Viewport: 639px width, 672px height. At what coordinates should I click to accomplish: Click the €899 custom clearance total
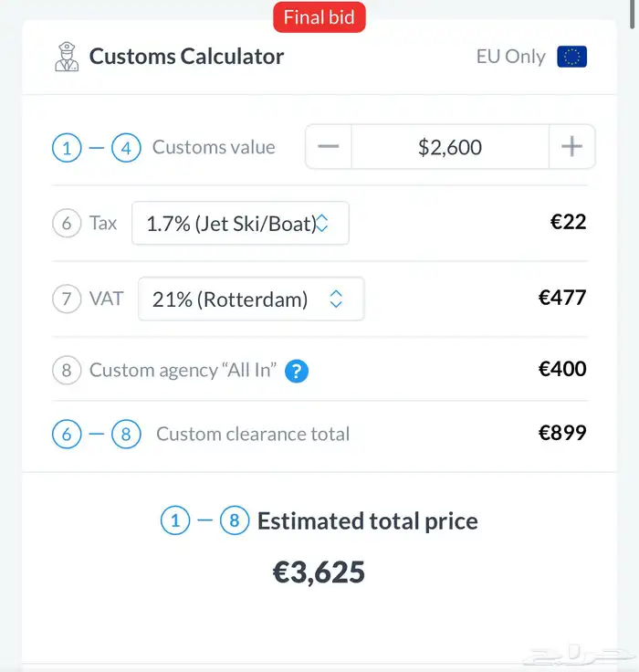pyautogui.click(x=561, y=434)
